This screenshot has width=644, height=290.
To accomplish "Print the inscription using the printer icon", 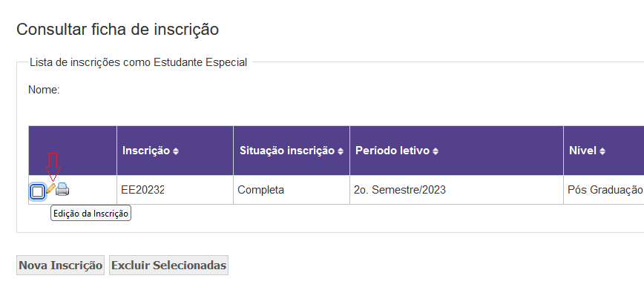I will pyautogui.click(x=62, y=189).
